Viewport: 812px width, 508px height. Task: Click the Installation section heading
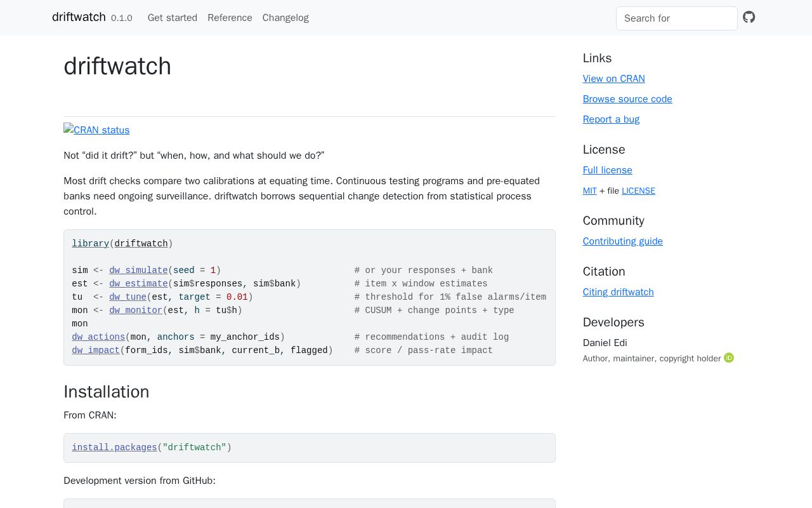107,392
